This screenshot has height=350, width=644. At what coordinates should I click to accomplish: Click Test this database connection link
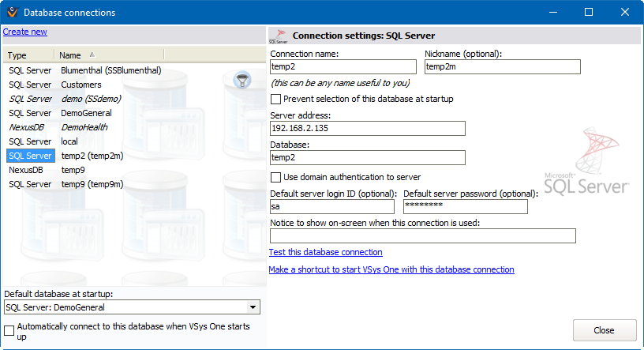click(326, 252)
